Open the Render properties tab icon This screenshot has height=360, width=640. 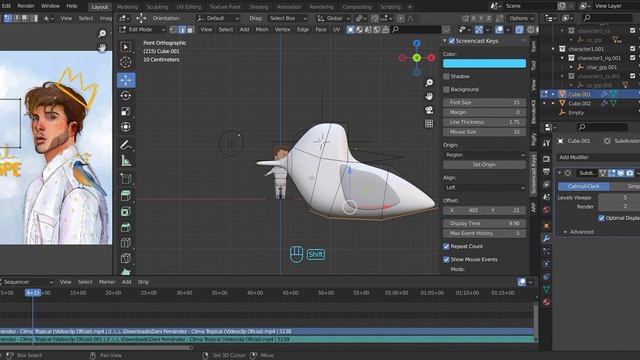coord(547,159)
